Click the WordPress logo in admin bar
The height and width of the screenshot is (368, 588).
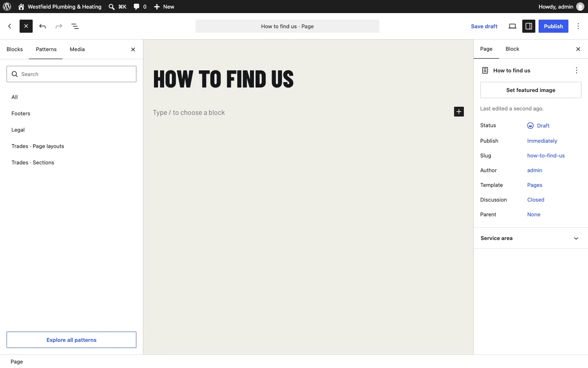[7, 7]
